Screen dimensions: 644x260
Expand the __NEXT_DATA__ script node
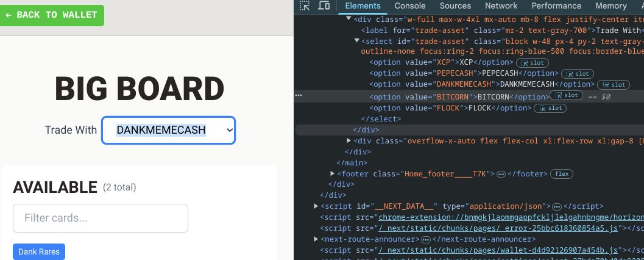coord(316,206)
